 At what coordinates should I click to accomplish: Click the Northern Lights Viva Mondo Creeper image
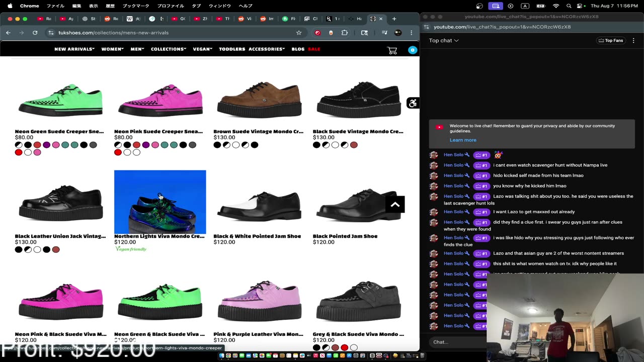coord(160,202)
